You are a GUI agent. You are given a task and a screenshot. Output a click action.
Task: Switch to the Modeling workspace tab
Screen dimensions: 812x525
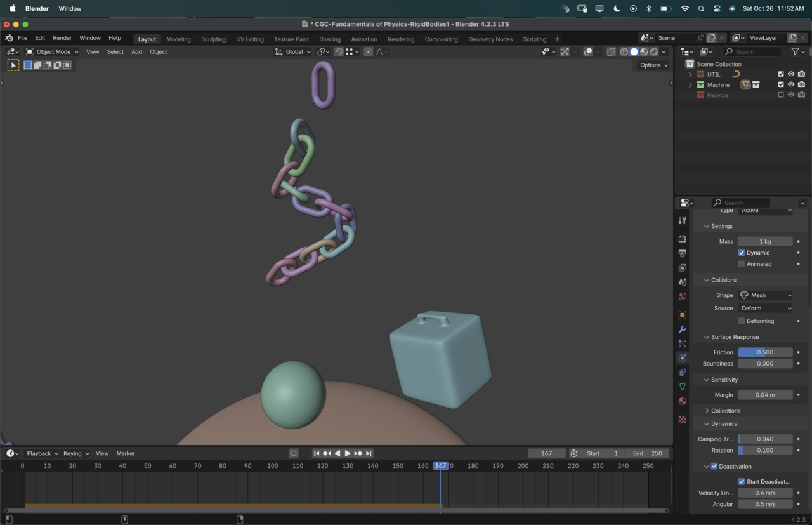(x=178, y=39)
